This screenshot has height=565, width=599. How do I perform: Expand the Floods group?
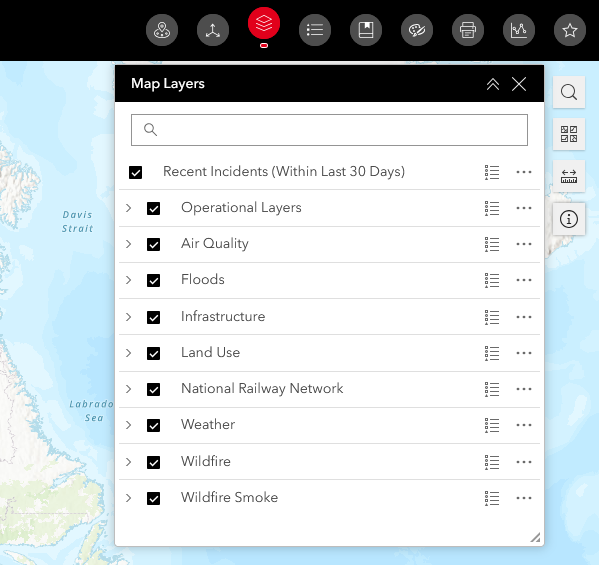tap(128, 280)
